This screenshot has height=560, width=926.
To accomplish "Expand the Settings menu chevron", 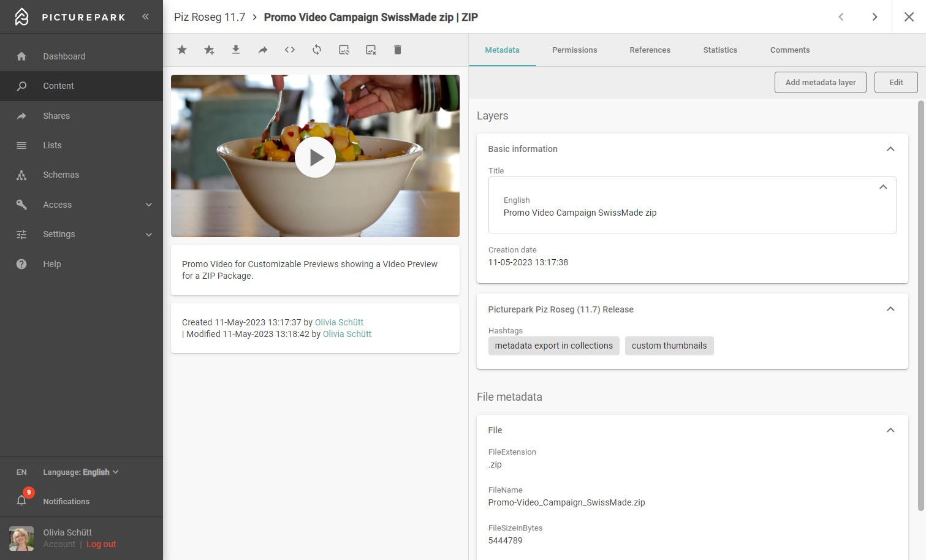I will (x=149, y=234).
